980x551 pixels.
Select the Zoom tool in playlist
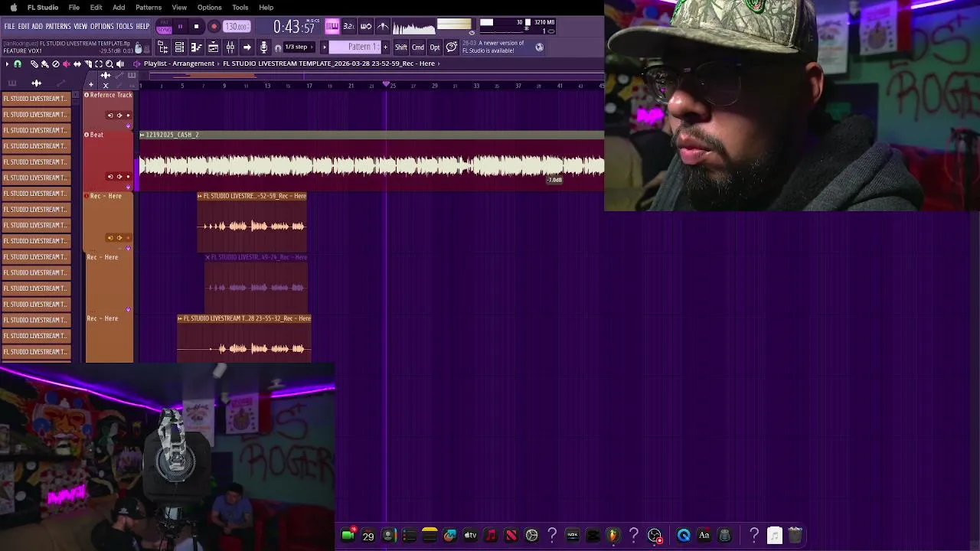pyautogui.click(x=109, y=64)
